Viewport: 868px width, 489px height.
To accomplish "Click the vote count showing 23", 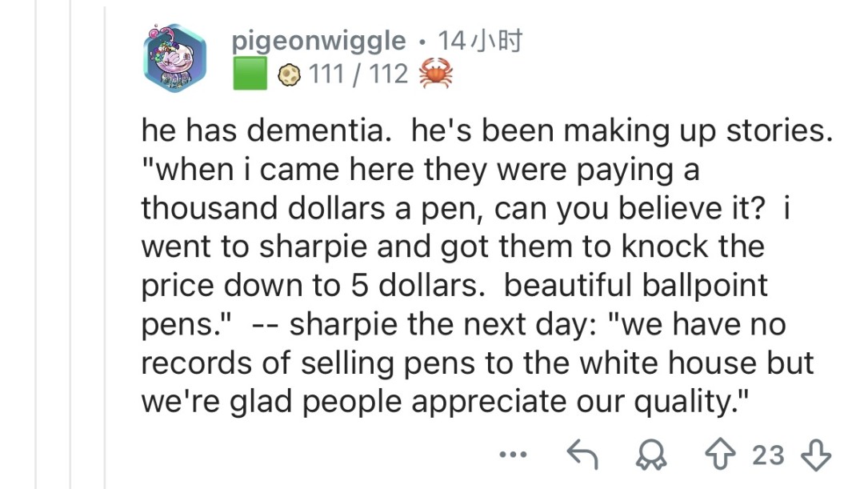I will [x=768, y=455].
